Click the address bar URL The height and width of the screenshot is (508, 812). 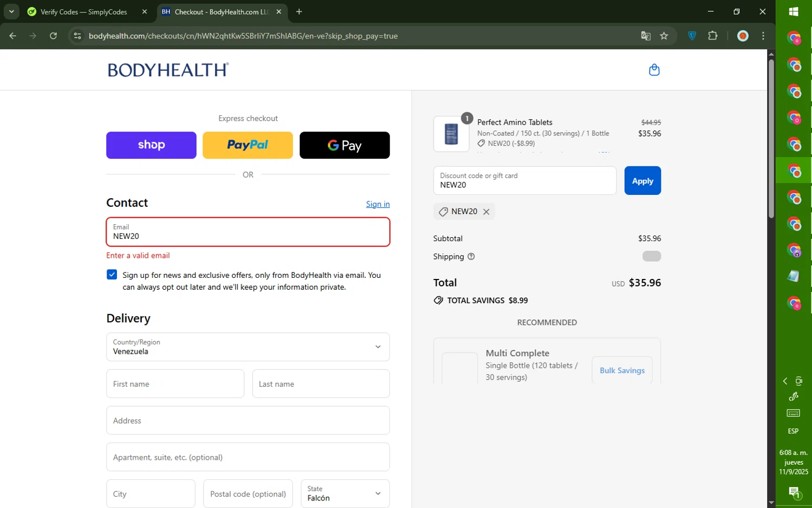coord(243,36)
